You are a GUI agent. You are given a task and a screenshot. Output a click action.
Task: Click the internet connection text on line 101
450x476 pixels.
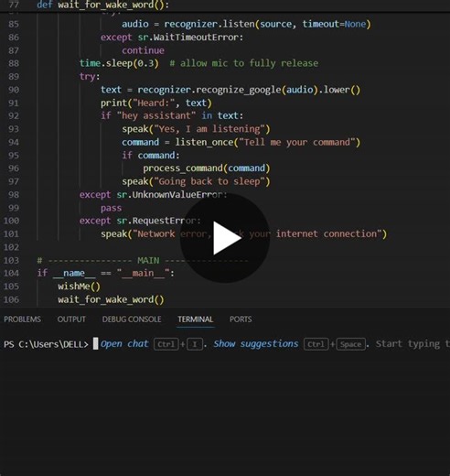tap(327, 234)
